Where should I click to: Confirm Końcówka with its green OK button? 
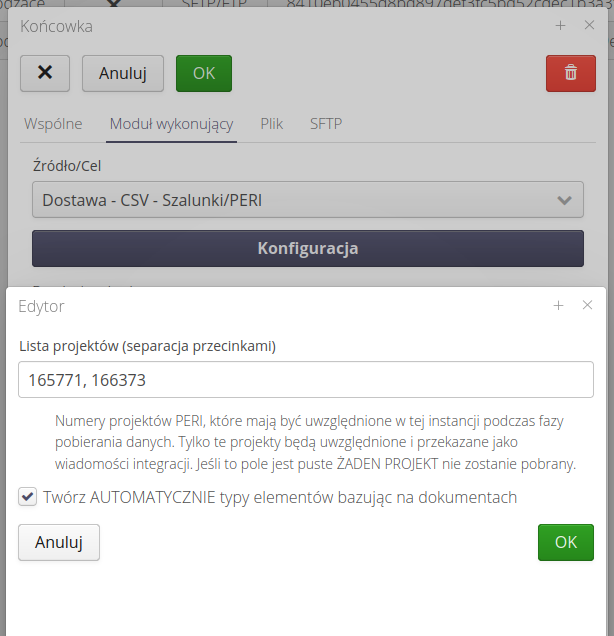[x=203, y=73]
